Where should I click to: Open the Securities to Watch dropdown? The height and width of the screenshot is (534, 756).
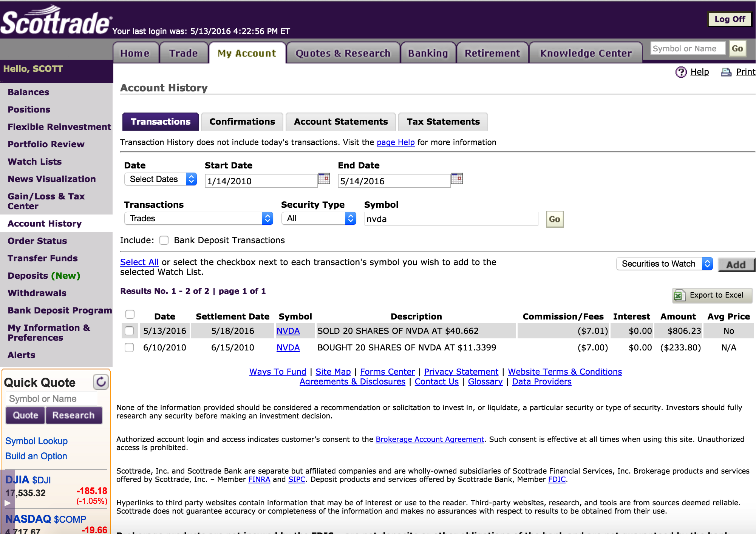tap(664, 264)
